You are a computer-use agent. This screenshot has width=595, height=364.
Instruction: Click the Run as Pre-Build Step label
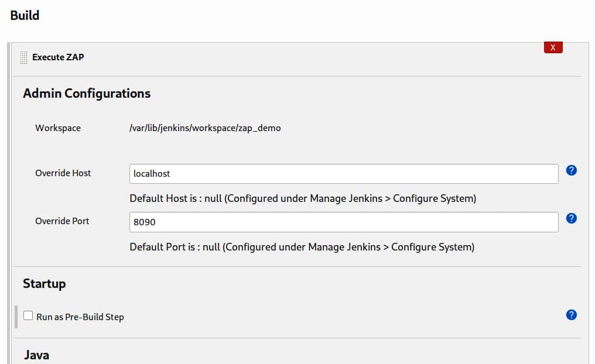tap(80, 317)
